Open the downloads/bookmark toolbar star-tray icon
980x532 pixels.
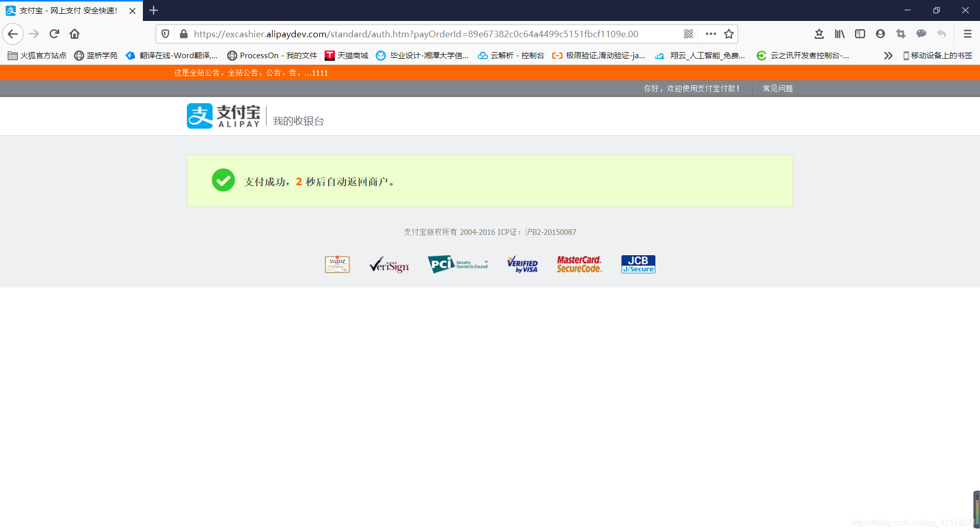[x=819, y=34]
